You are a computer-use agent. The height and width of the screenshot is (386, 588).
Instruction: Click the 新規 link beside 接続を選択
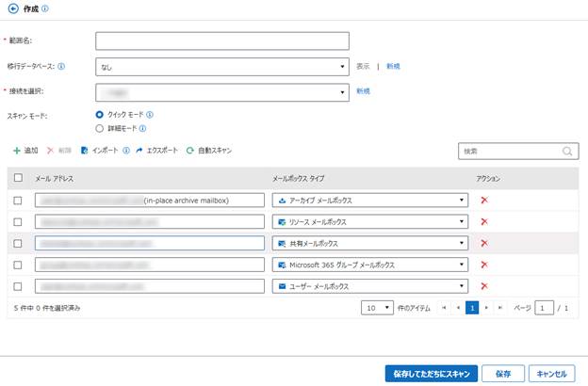click(363, 91)
